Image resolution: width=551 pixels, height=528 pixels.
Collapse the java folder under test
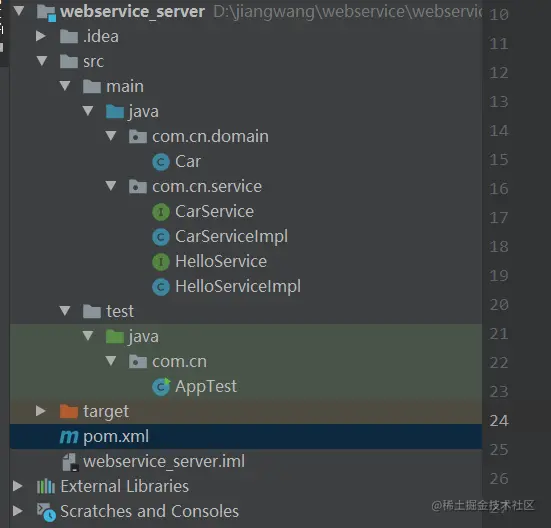click(x=88, y=336)
